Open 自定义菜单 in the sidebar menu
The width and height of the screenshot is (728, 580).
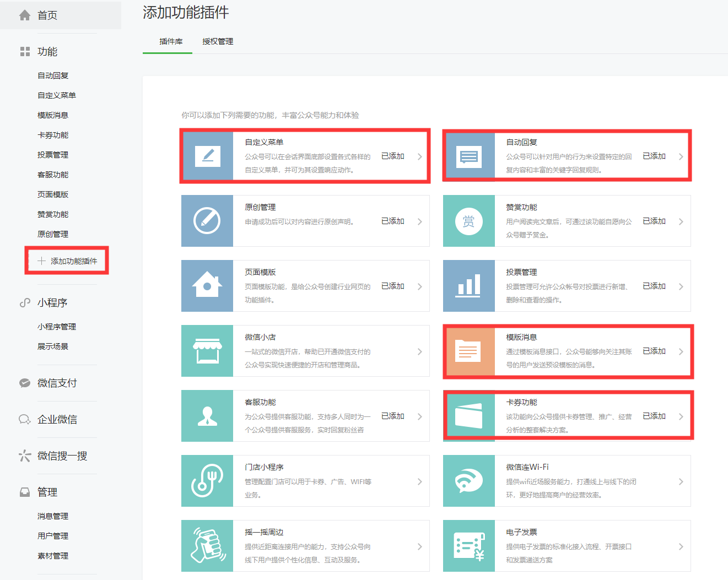tap(57, 95)
